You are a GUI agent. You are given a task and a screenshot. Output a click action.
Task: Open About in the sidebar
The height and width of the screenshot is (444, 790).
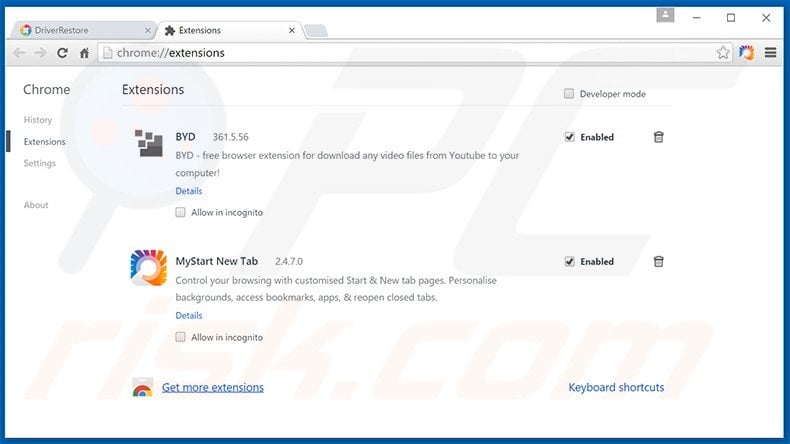tap(36, 205)
